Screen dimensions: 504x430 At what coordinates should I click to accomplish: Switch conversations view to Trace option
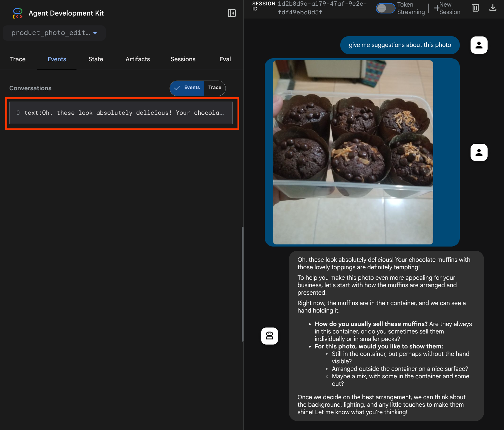coord(215,88)
